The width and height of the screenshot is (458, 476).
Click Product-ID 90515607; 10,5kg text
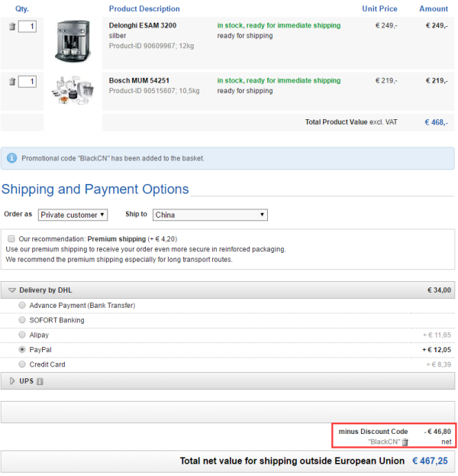coord(154,91)
